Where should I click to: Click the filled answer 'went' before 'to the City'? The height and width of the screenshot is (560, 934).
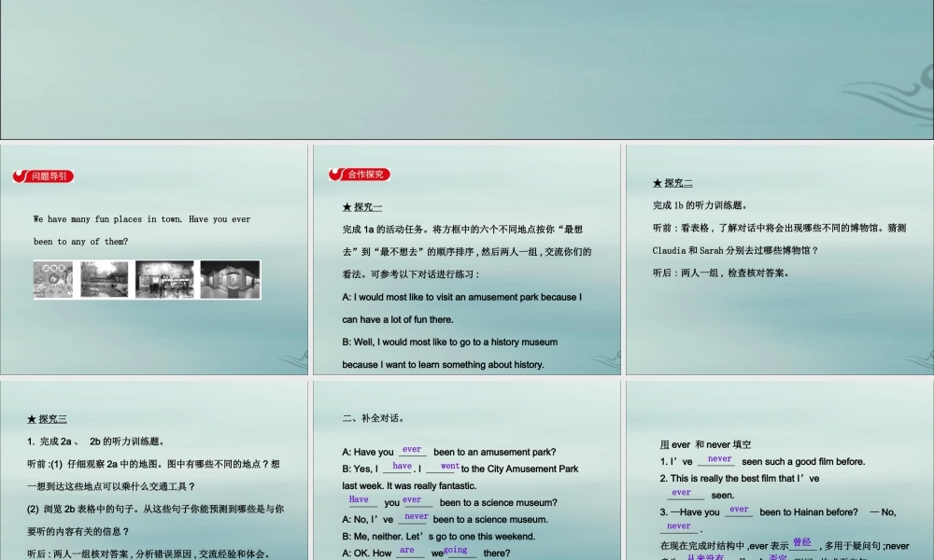pos(450,466)
